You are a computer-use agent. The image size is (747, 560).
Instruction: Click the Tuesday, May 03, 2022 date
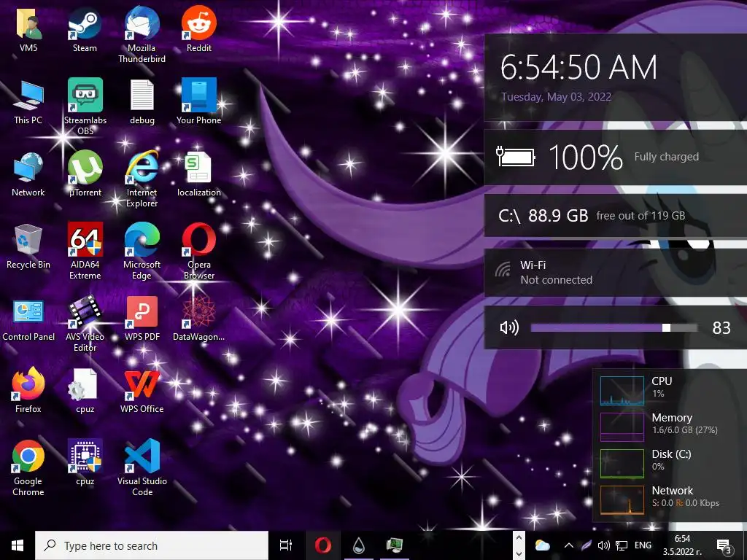point(556,97)
